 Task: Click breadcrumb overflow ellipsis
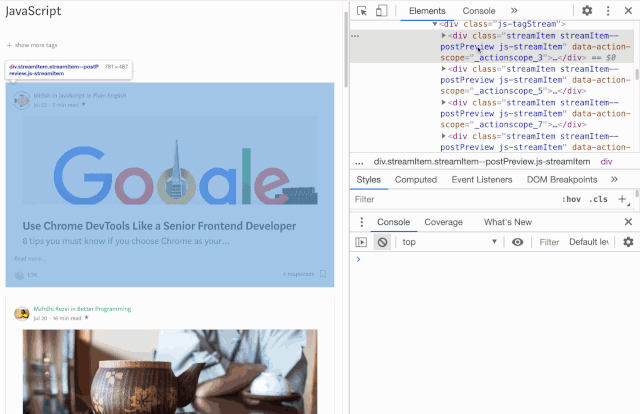[x=359, y=162]
